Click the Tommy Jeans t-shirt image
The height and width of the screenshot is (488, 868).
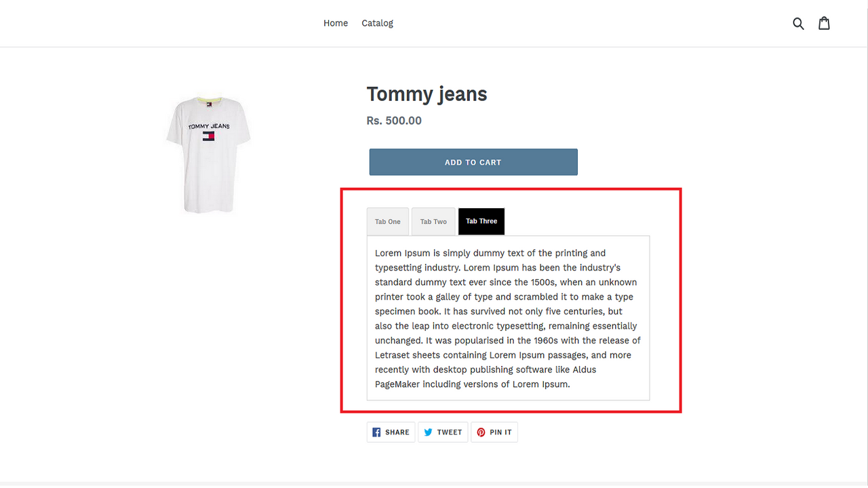208,155
